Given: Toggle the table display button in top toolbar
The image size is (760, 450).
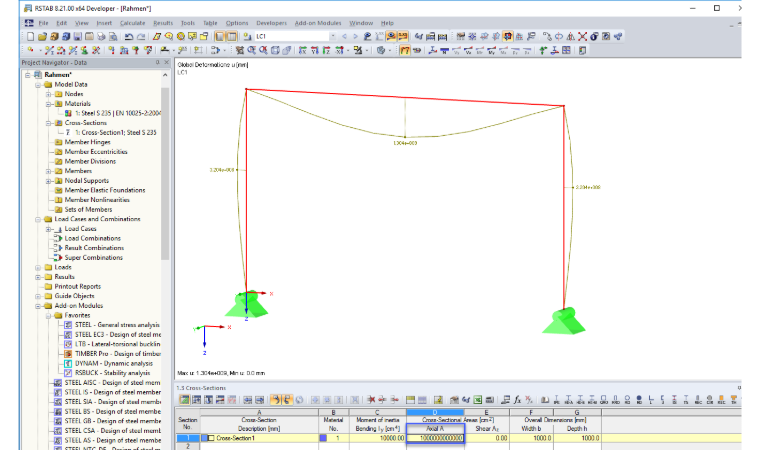Looking at the screenshot, I should [232, 36].
